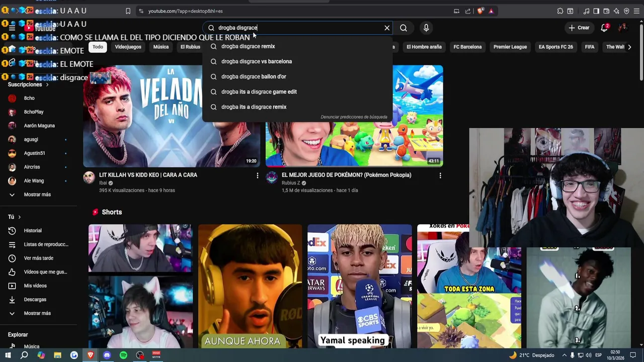The height and width of the screenshot is (362, 644).
Task: Select the 'Todo' filter chip
Action: click(98, 47)
